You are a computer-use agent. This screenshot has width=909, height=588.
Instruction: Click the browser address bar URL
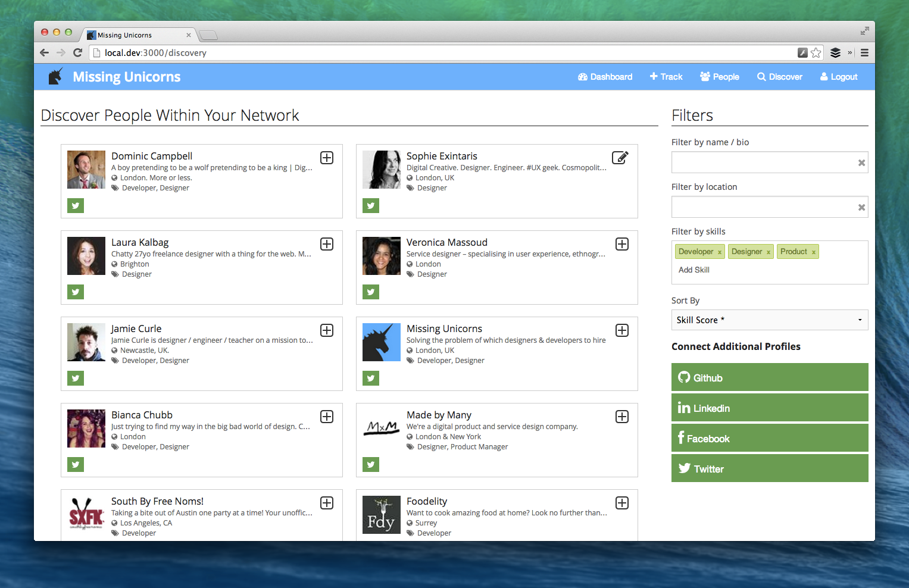click(x=155, y=53)
